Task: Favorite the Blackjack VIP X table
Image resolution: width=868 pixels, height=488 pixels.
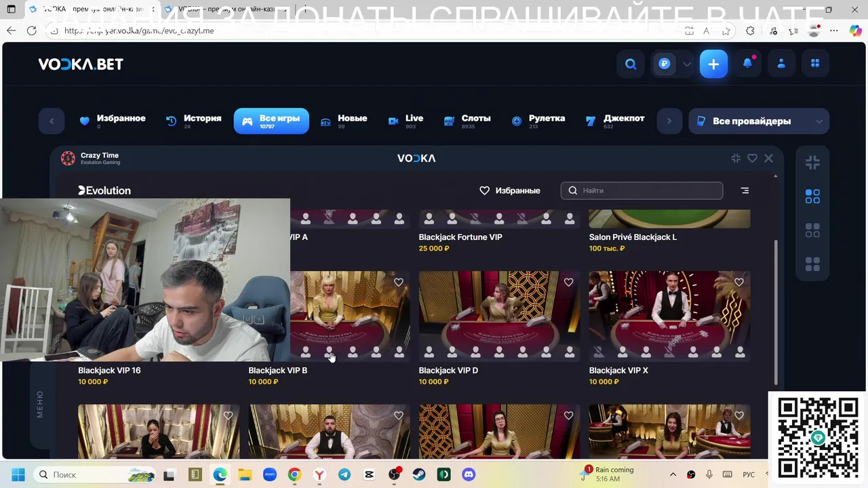Action: (x=739, y=282)
